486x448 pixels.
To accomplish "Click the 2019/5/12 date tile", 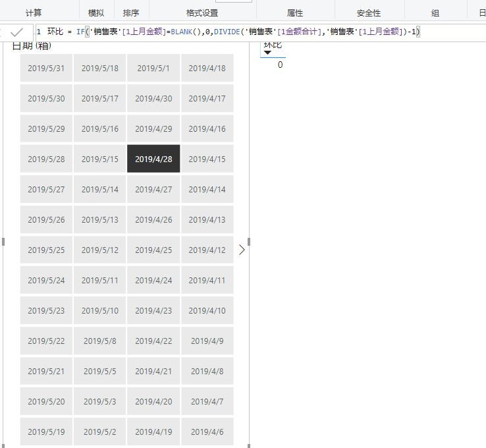I will click(100, 250).
